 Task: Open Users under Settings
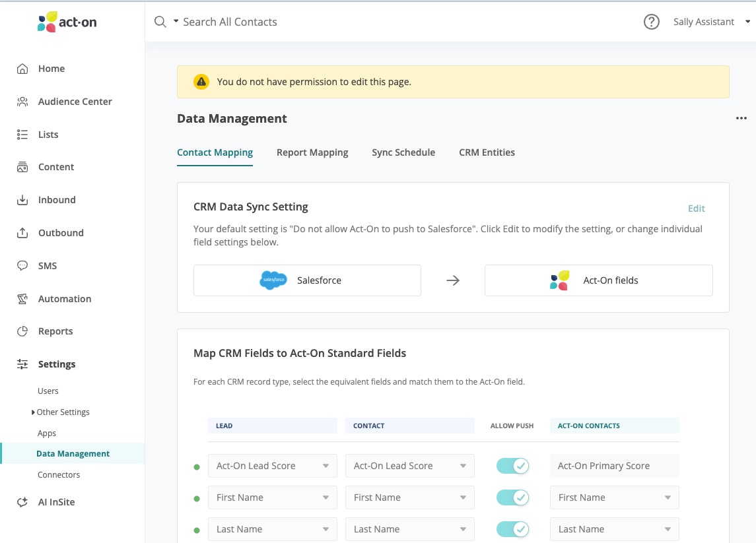(48, 391)
